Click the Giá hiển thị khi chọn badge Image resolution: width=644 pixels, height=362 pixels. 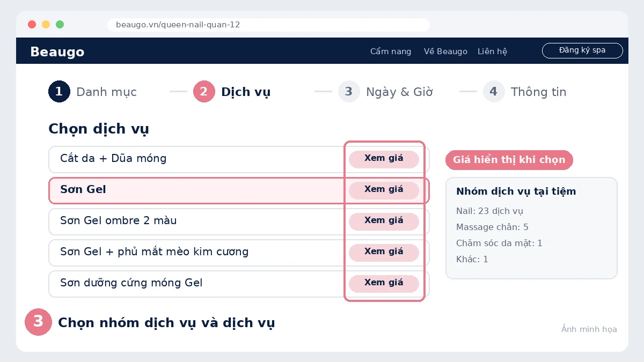pyautogui.click(x=509, y=160)
